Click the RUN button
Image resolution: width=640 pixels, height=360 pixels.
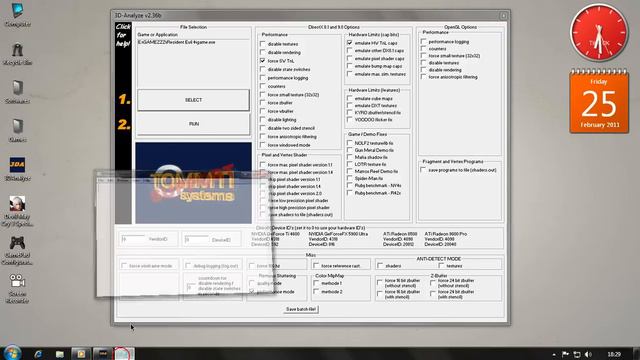193,124
